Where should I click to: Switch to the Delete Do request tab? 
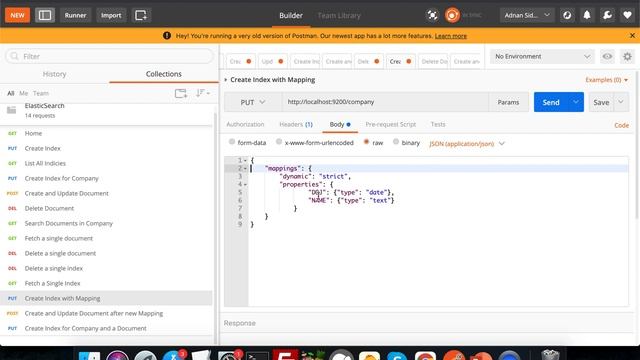tap(433, 61)
